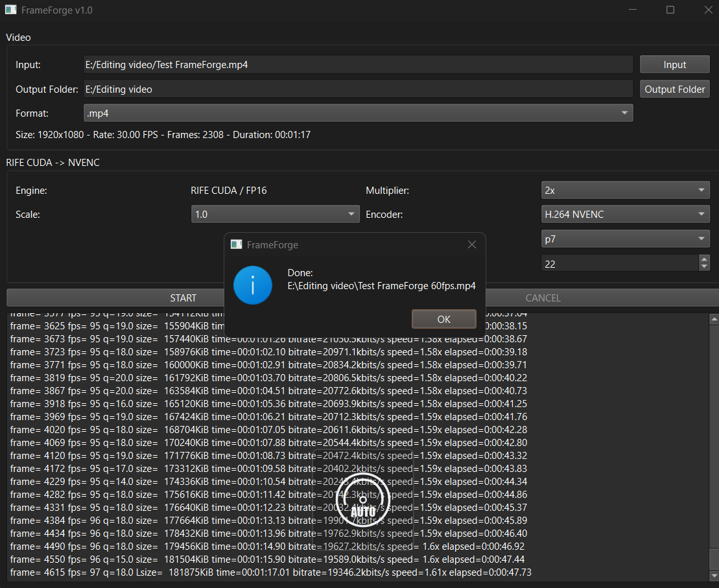
Task: Click log line starting frame= 4550
Action: (267, 559)
